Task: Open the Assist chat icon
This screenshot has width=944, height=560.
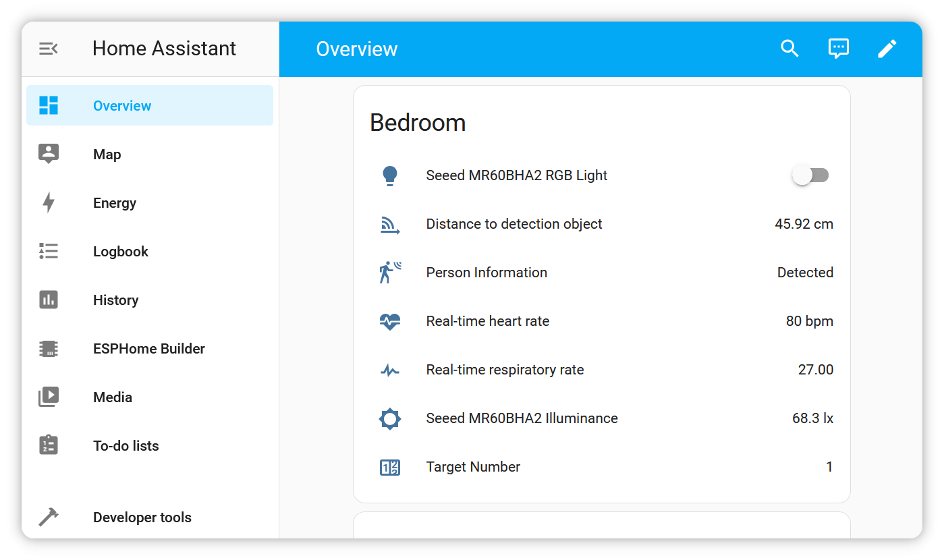Action: (838, 49)
